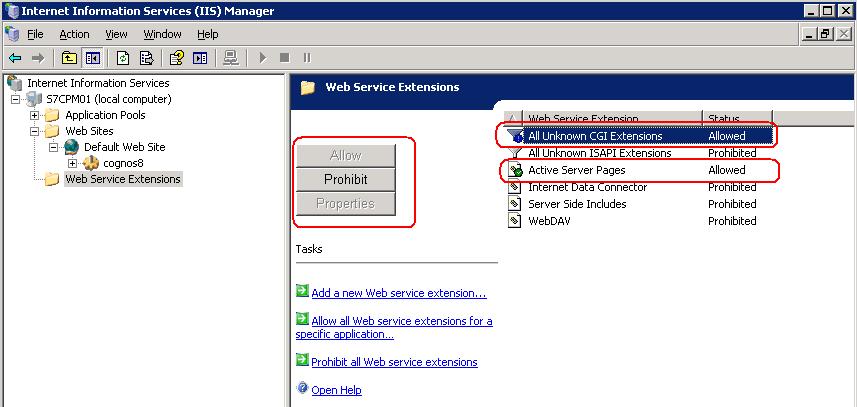The height and width of the screenshot is (407, 857).
Task: Select WebDAV row text
Action: [549, 221]
